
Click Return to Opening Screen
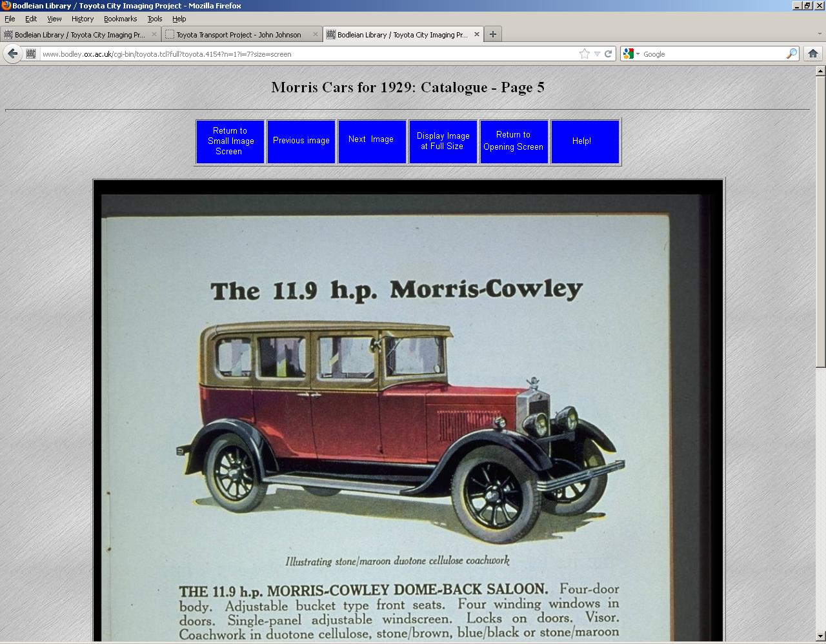pyautogui.click(x=514, y=141)
